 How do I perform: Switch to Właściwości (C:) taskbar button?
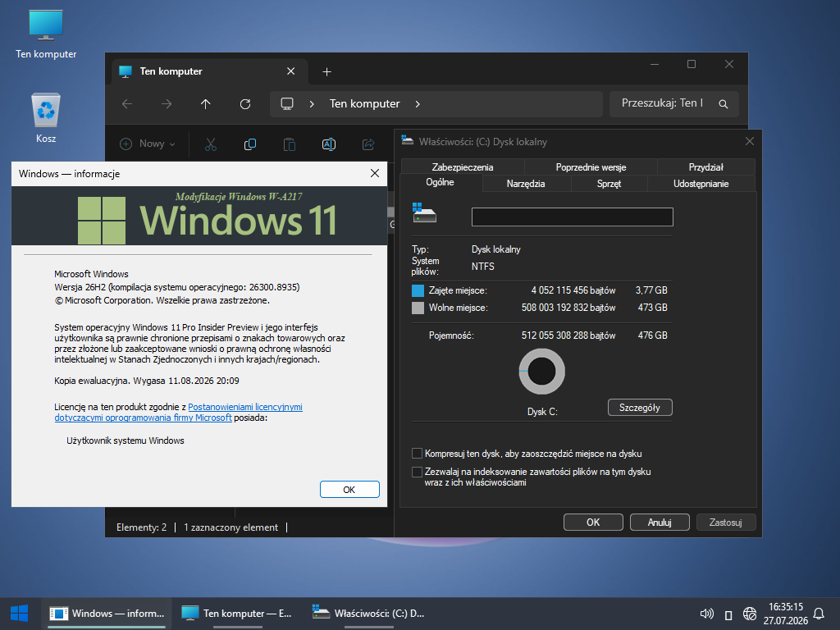pyautogui.click(x=368, y=614)
